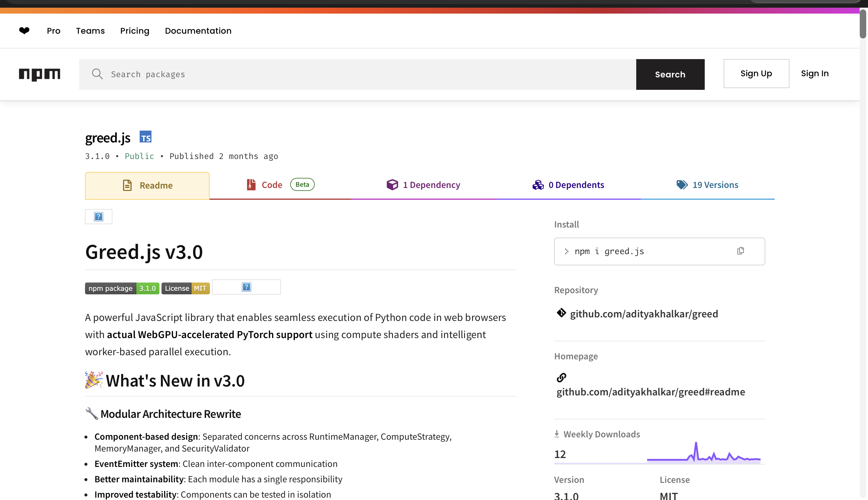This screenshot has width=868, height=500.
Task: Copy the install command with the copy icon
Action: [740, 251]
